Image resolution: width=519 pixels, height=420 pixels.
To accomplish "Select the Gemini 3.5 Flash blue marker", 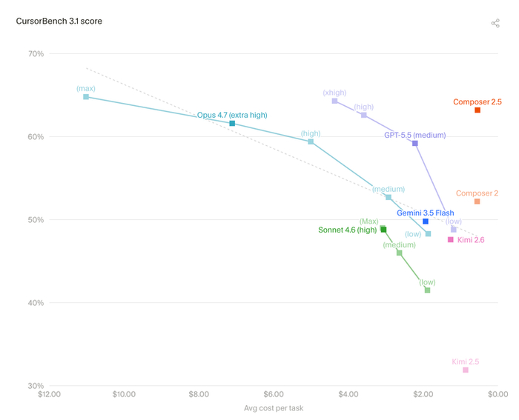I will pos(426,221).
